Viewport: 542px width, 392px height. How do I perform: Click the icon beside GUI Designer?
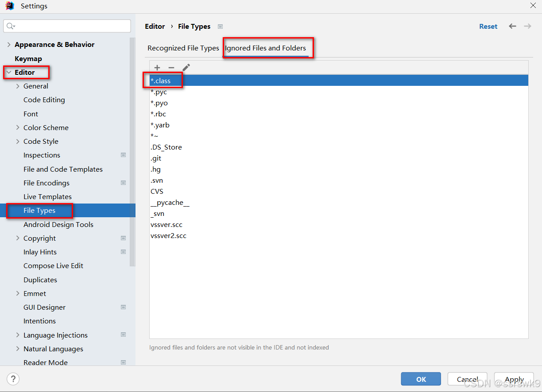pos(123,307)
